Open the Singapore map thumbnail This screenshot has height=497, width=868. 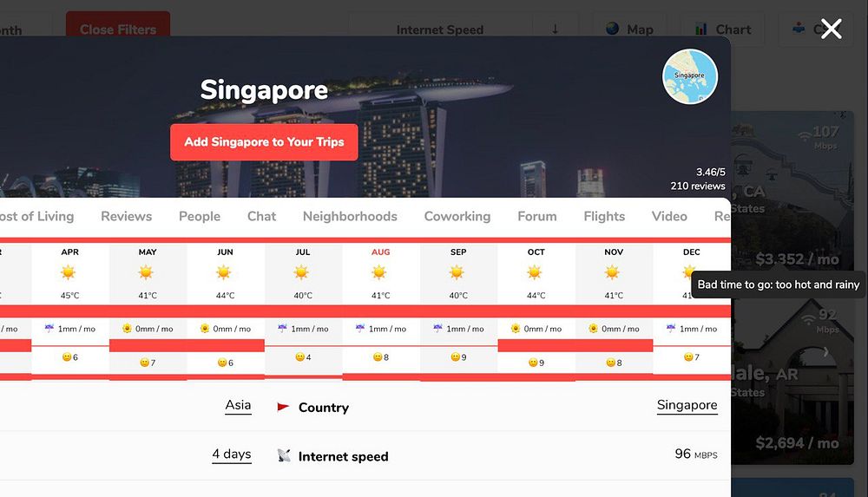pos(690,76)
